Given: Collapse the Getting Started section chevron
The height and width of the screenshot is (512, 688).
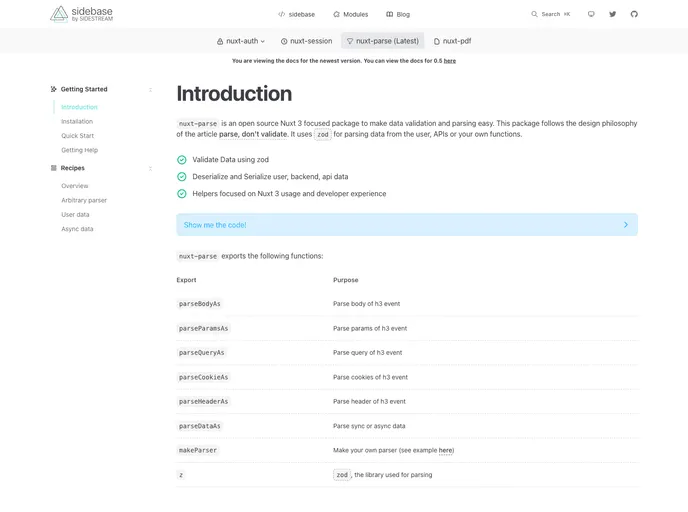Looking at the screenshot, I should coord(150,90).
